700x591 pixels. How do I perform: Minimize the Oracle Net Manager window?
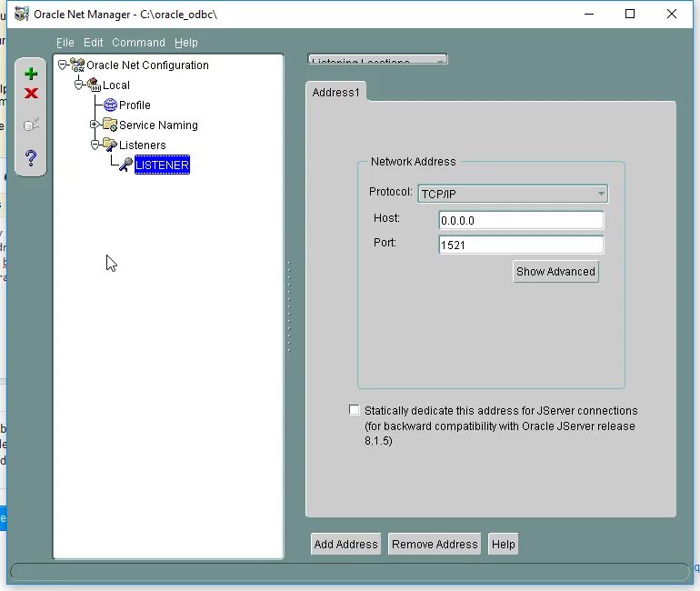point(589,14)
